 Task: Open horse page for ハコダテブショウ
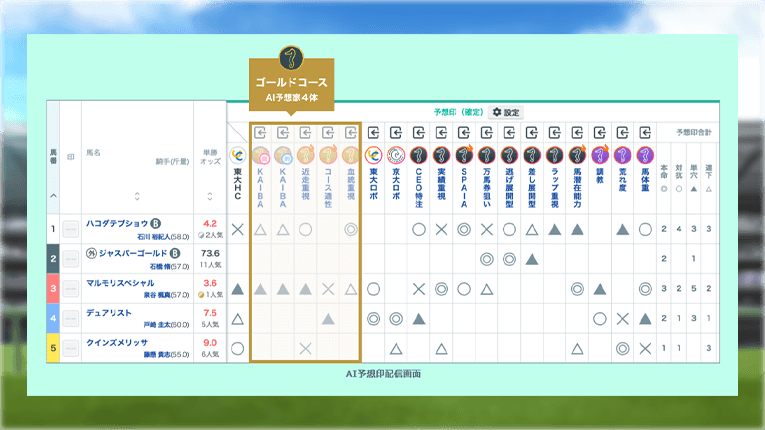tap(117, 224)
